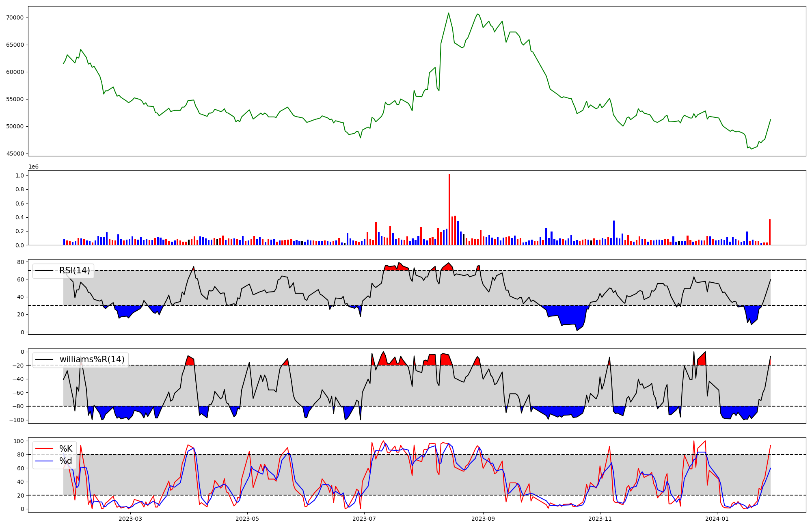Screen dimensions: 812x528
Task: Click the blue %d line sample in legend
Action: (45, 461)
